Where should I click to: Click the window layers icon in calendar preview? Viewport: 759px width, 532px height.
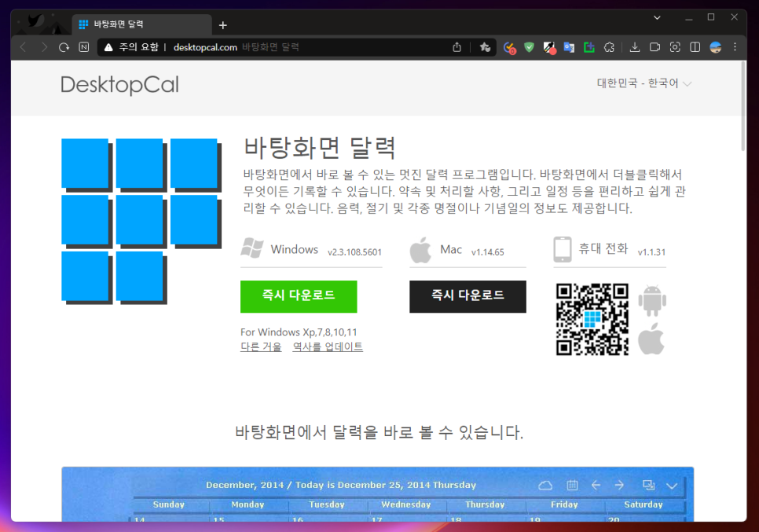point(649,485)
